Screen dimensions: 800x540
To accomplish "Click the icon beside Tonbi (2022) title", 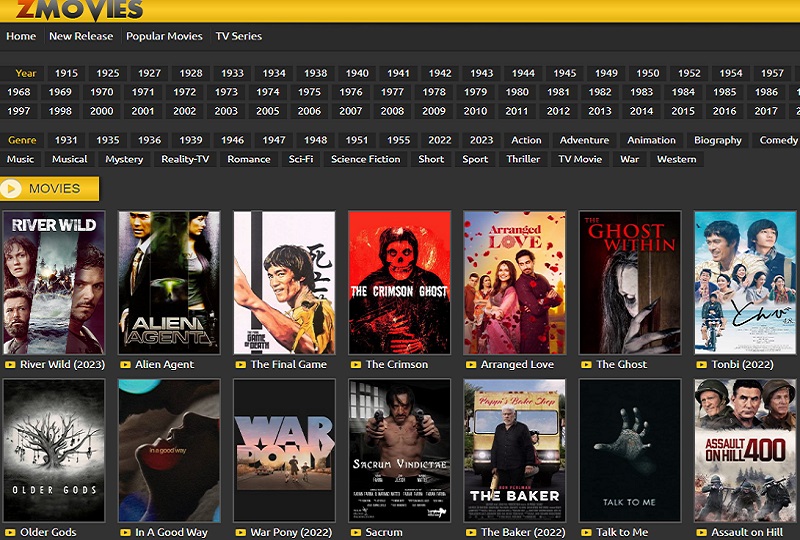I will 702,364.
